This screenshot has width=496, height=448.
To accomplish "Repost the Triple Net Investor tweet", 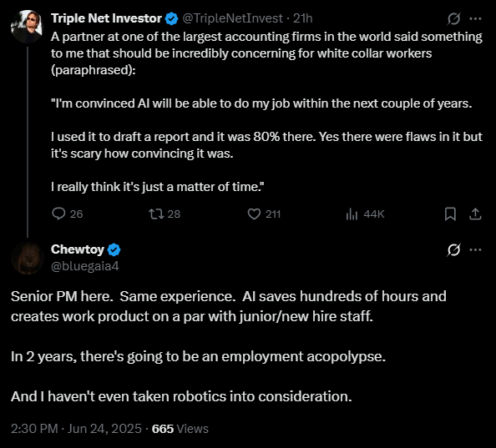I will coord(156,214).
